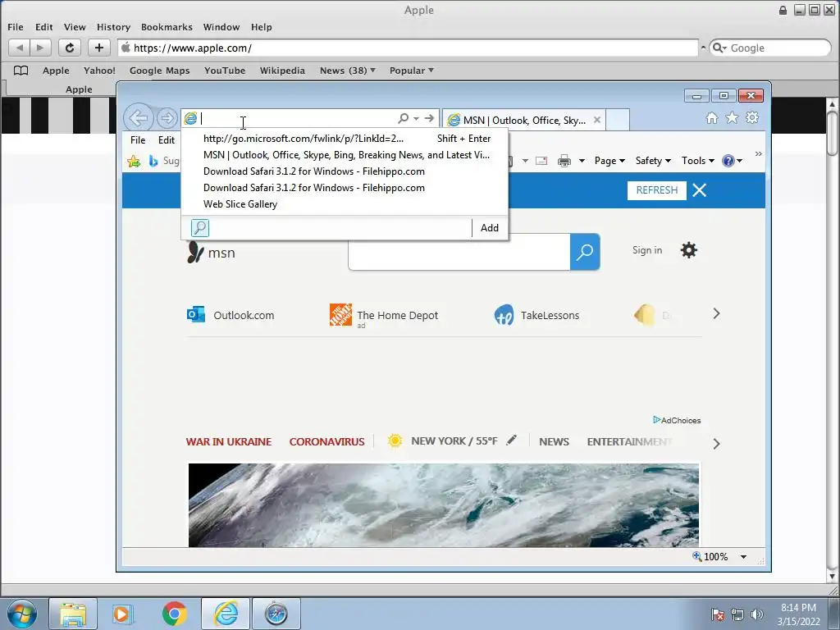Click Safari's back navigation arrow

click(20, 48)
